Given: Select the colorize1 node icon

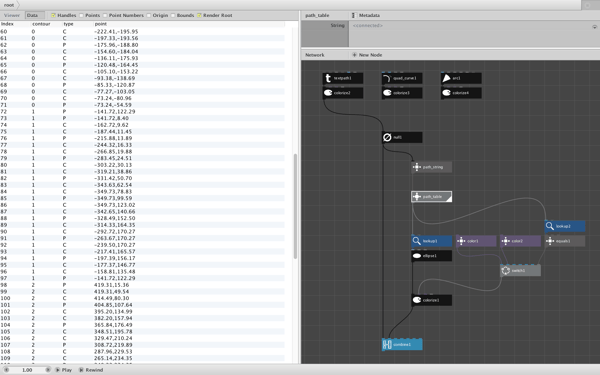Looking at the screenshot, I should click(x=417, y=300).
